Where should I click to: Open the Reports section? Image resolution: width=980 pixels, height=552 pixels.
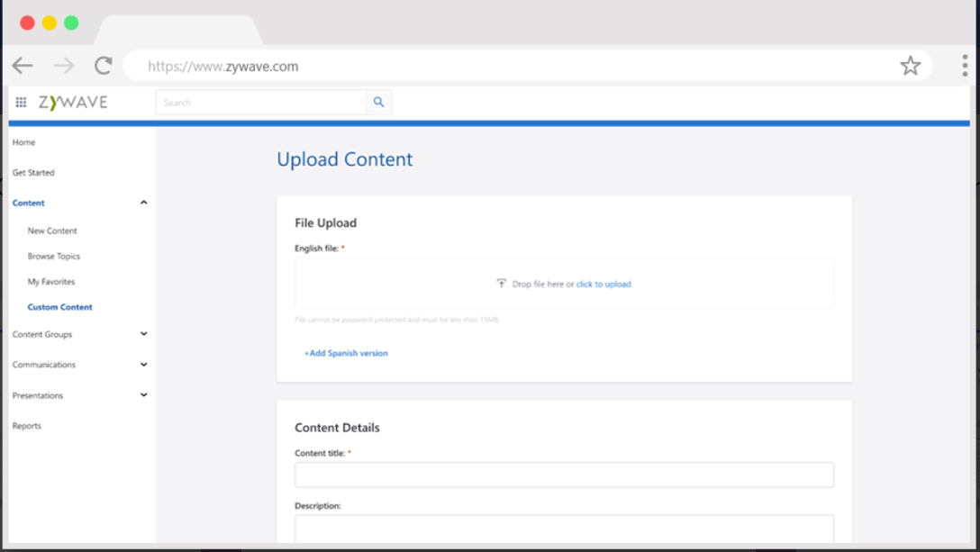[x=27, y=425]
